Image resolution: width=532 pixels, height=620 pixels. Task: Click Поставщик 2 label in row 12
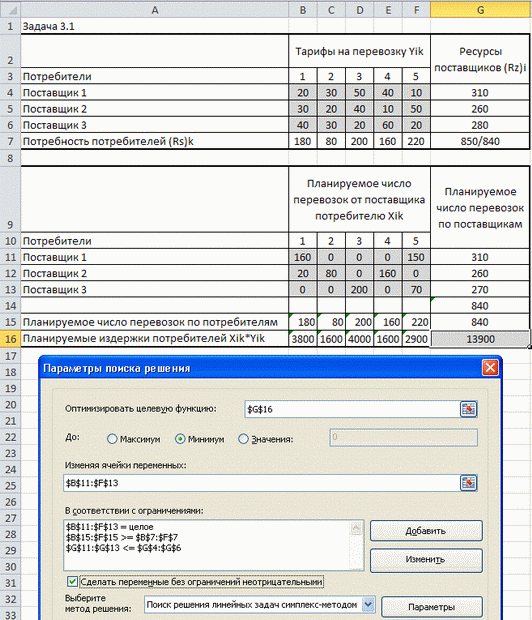point(155,273)
